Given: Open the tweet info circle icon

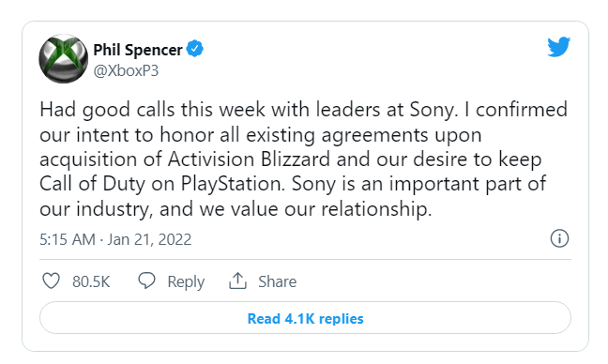Looking at the screenshot, I should click(559, 238).
